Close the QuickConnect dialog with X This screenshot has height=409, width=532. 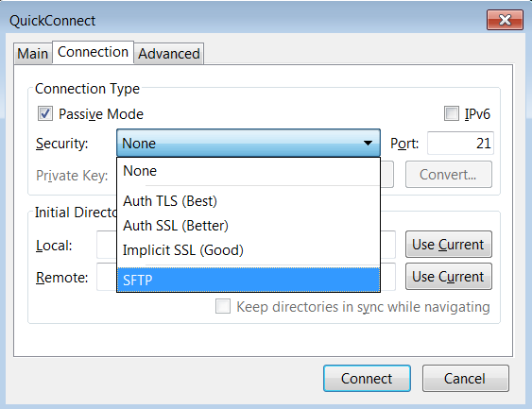505,20
